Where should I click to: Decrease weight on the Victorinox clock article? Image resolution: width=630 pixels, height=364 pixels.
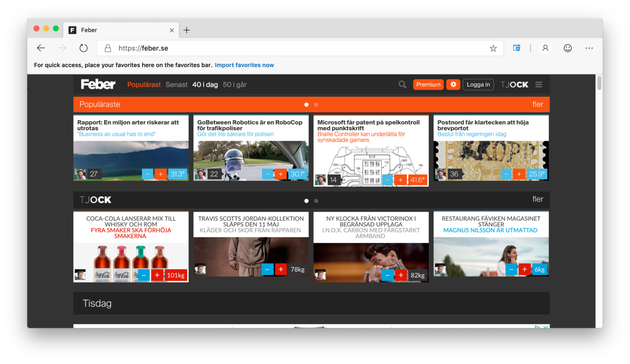click(387, 275)
